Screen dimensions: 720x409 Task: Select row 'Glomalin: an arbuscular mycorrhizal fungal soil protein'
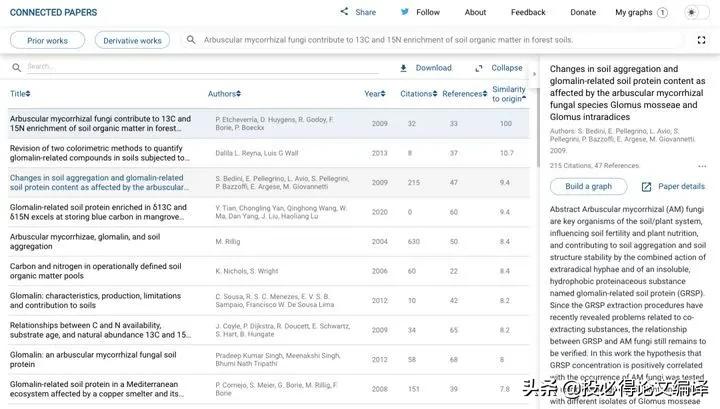[269, 359]
